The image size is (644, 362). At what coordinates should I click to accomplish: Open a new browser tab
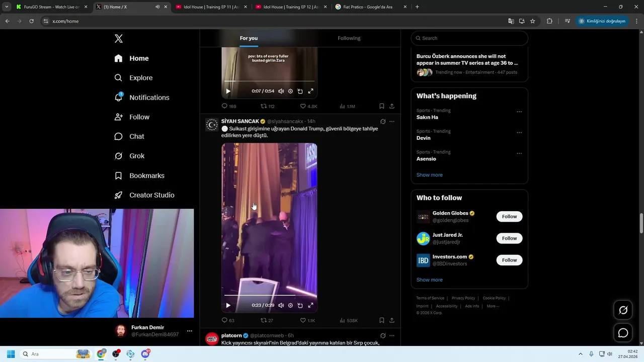tap(417, 7)
